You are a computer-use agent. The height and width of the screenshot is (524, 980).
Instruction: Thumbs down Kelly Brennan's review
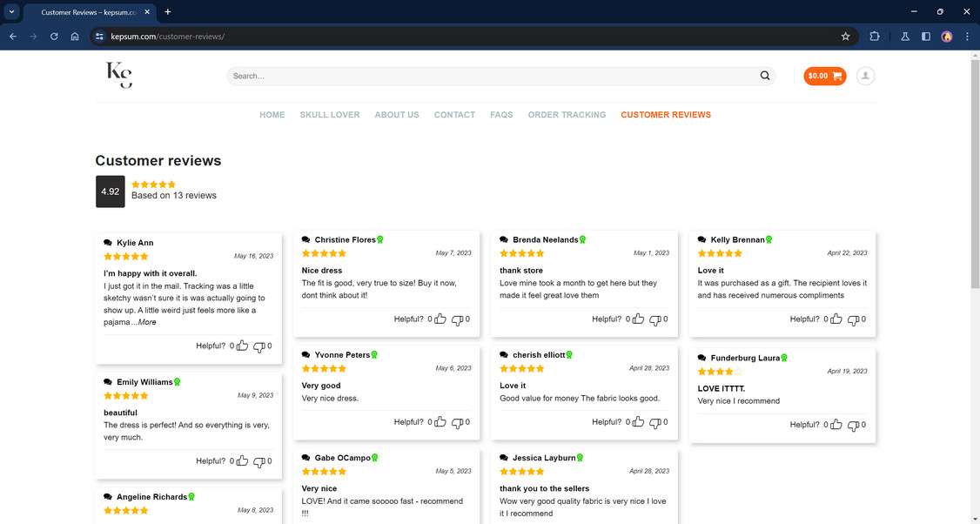pos(853,320)
